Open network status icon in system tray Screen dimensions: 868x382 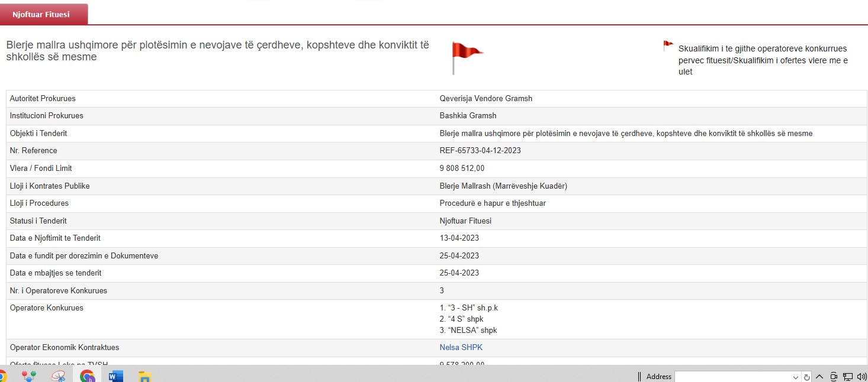pyautogui.click(x=848, y=377)
